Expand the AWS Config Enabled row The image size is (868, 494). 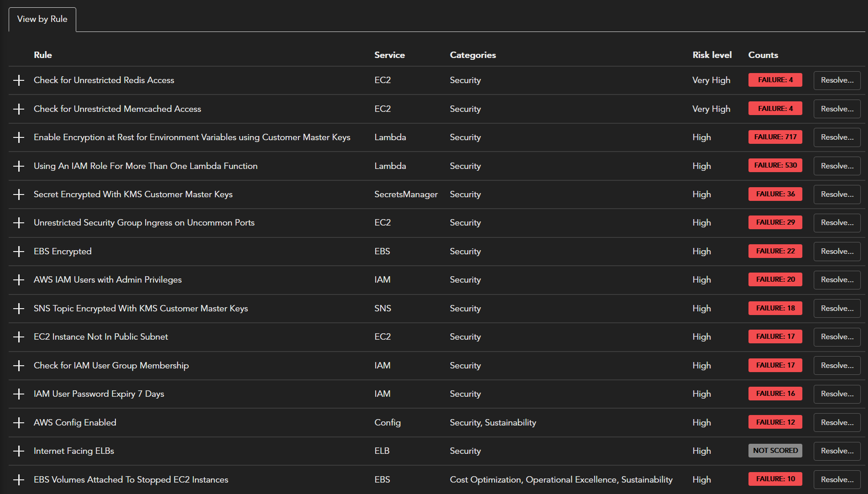19,423
